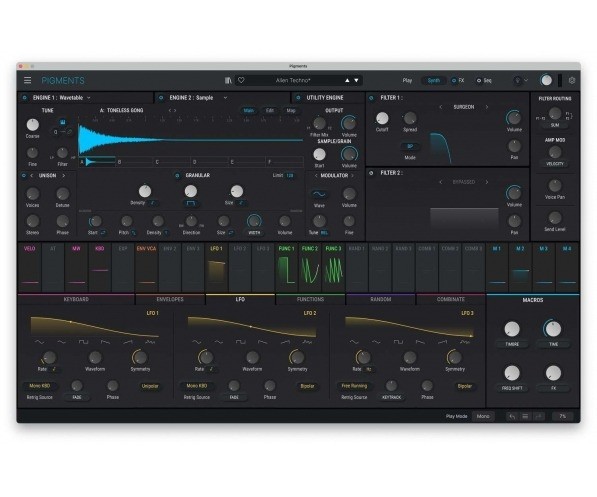Click the grain shape icon in Granular
Viewport: 597px width, 497px height.
pos(191,203)
